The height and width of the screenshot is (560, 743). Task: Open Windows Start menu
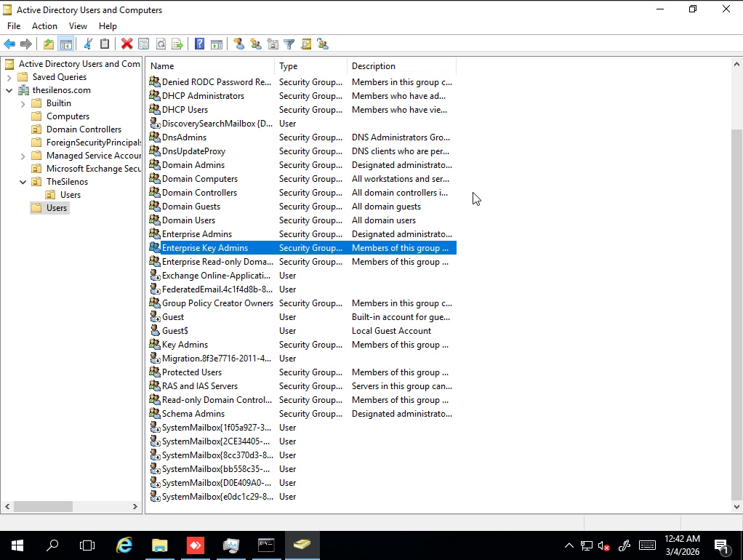tap(17, 545)
